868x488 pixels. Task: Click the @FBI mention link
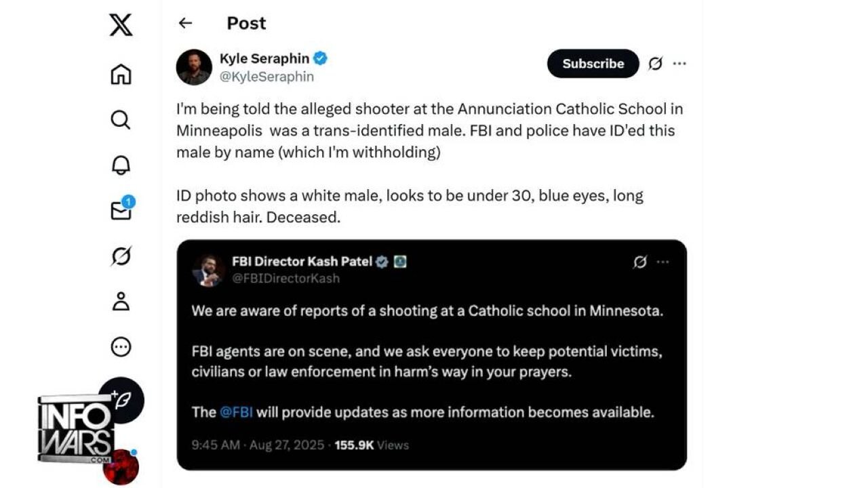point(236,412)
